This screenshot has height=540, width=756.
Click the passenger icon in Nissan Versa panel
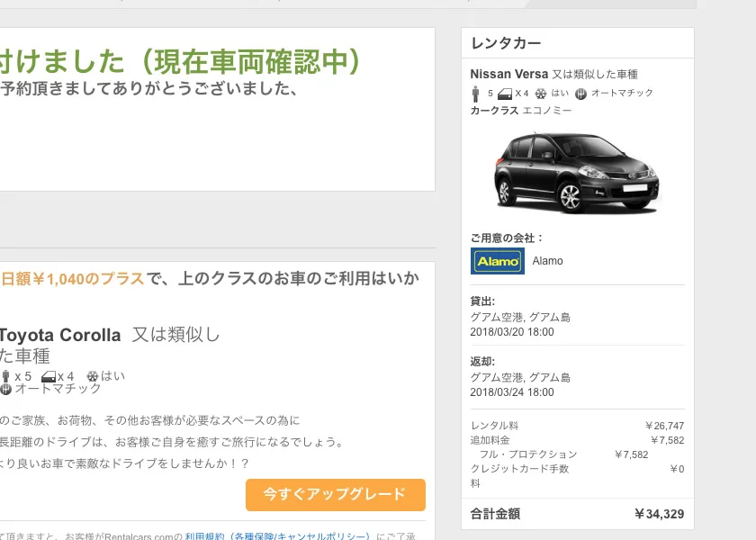[476, 94]
